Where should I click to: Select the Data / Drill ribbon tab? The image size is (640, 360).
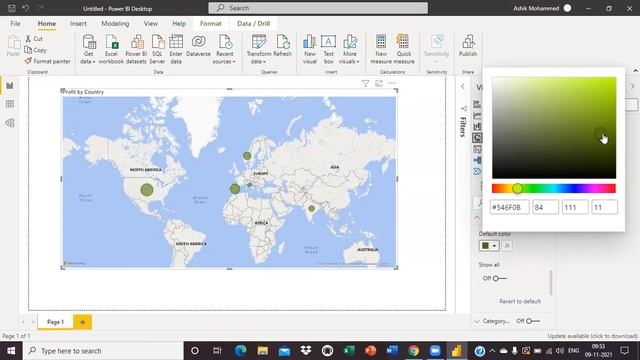pos(253,24)
